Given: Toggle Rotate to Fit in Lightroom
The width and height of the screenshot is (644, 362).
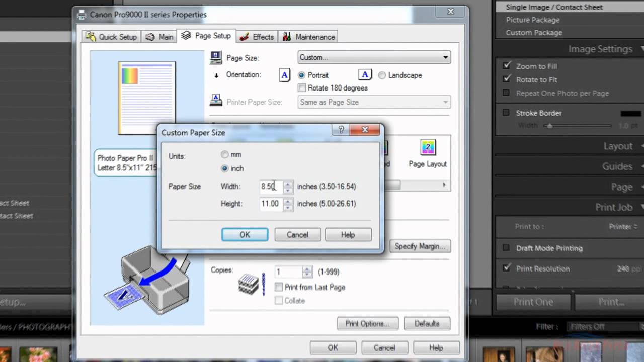Looking at the screenshot, I should point(507,79).
